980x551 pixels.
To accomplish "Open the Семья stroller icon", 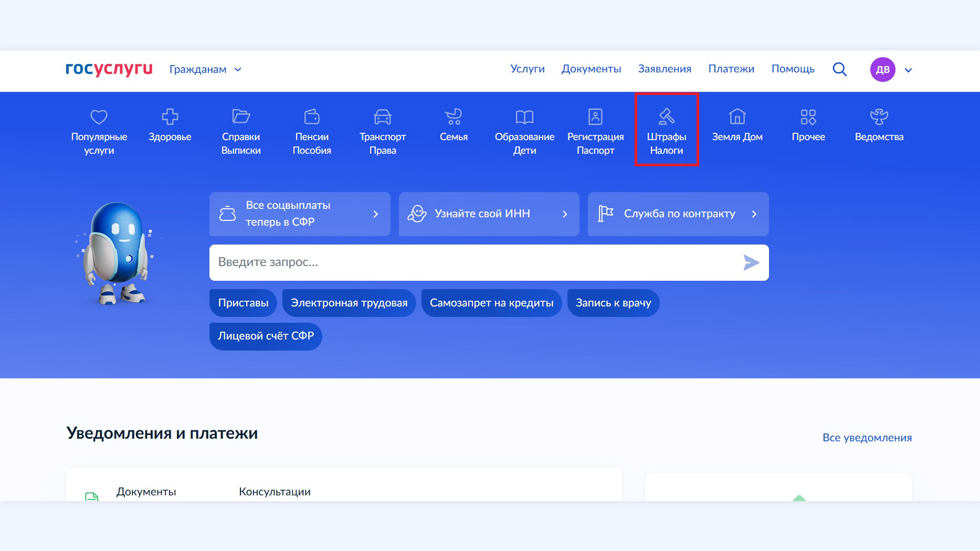I will [x=453, y=117].
